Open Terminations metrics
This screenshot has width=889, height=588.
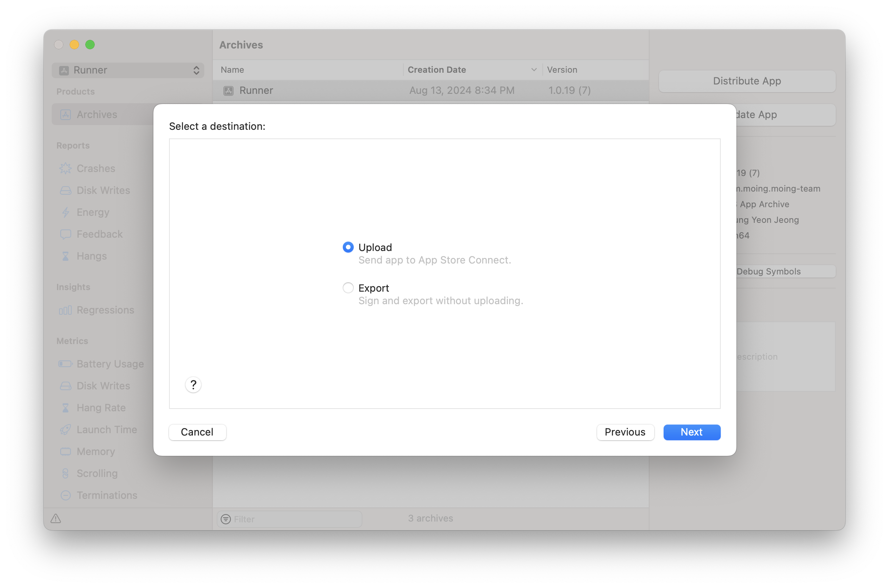[x=107, y=495]
